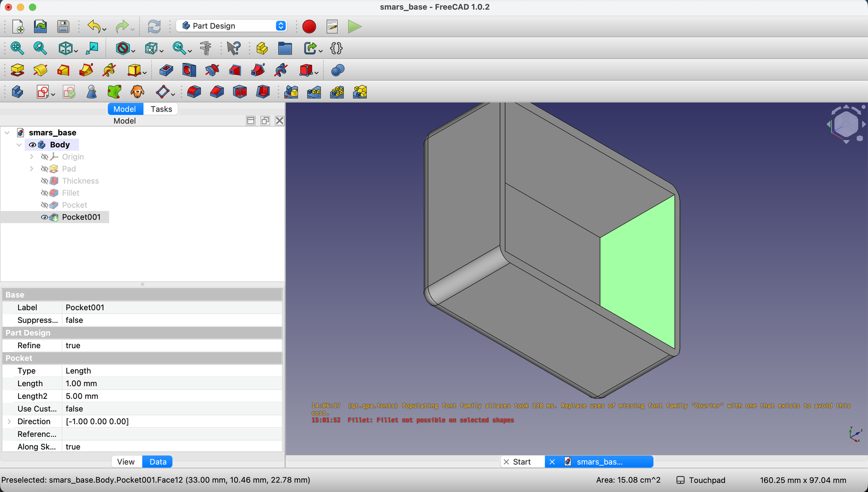Click the Save document icon

point(63,26)
